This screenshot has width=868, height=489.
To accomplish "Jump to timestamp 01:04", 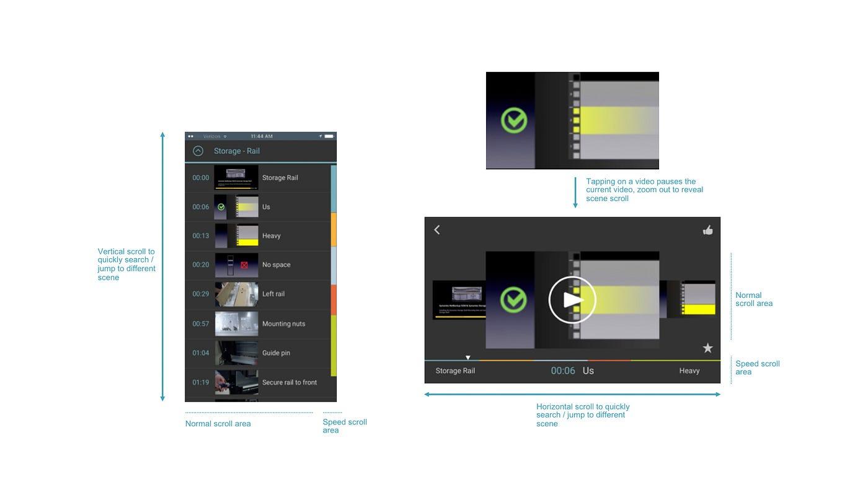I will click(200, 353).
